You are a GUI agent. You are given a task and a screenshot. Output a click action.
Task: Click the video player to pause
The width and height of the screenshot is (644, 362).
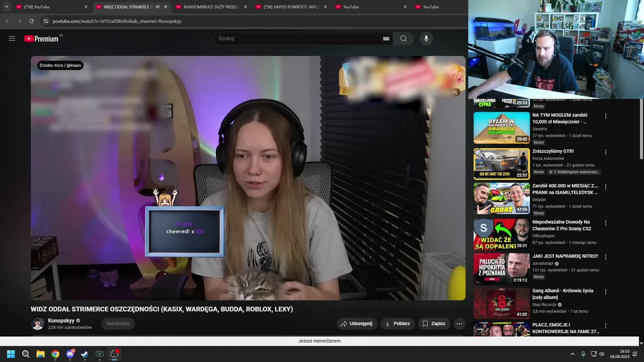[x=248, y=178]
